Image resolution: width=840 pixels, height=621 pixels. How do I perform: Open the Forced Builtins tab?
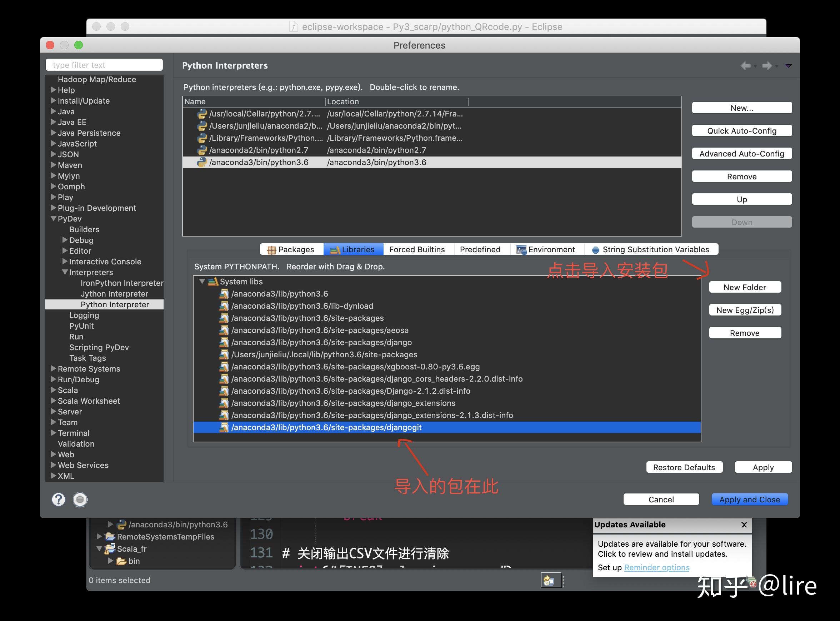[417, 249]
